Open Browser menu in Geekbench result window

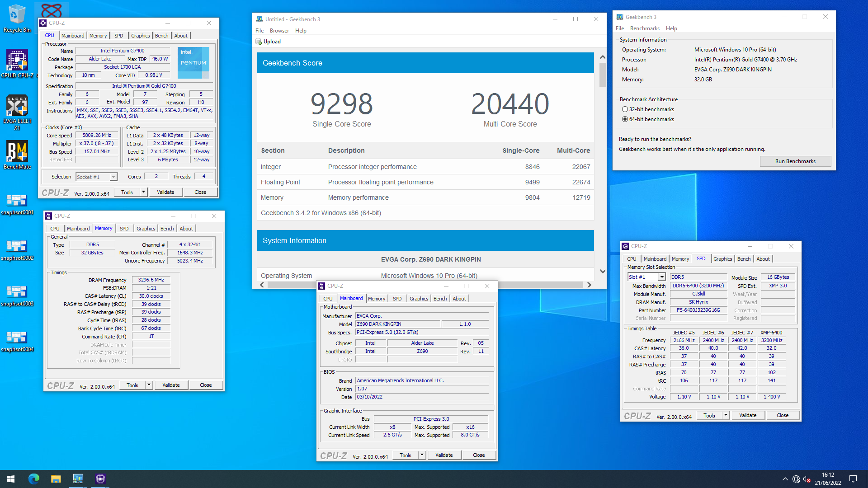tap(279, 31)
